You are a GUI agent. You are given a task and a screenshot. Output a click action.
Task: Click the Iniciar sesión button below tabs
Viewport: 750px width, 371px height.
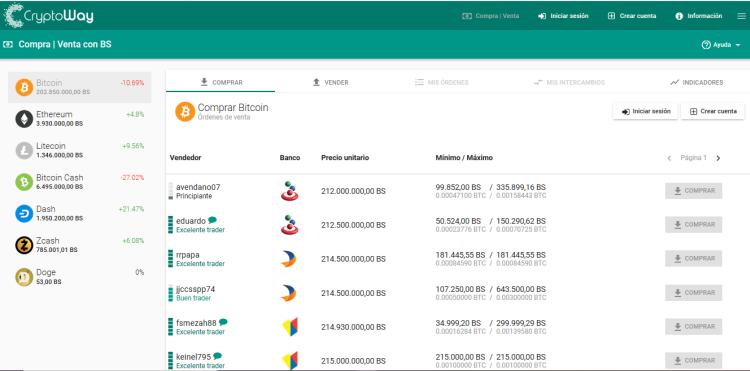point(645,111)
